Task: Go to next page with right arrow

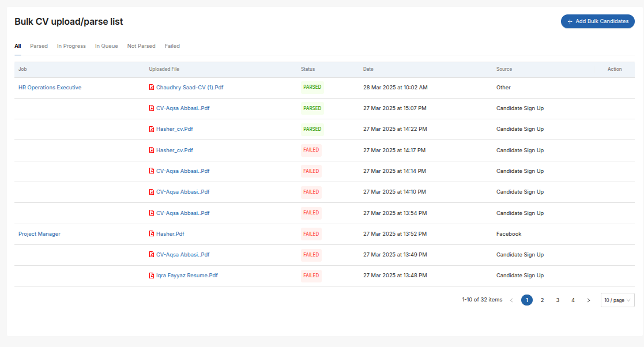Action: coord(589,300)
